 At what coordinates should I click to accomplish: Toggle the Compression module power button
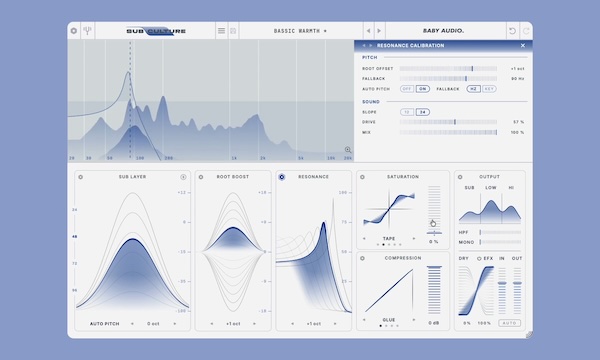click(x=362, y=258)
